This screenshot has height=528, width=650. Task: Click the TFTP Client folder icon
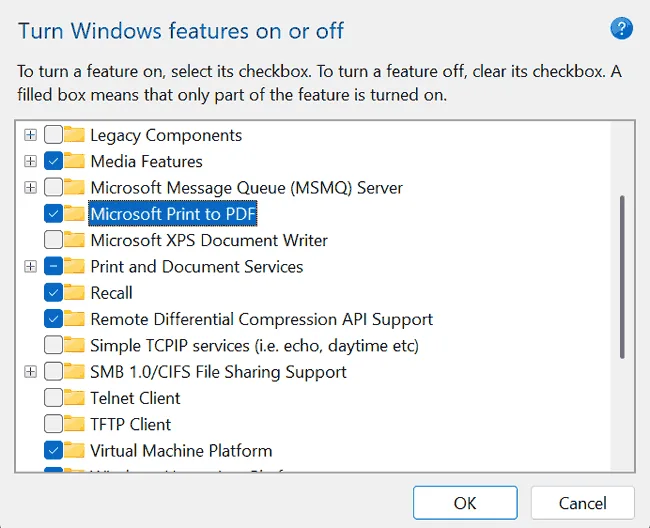click(x=75, y=424)
